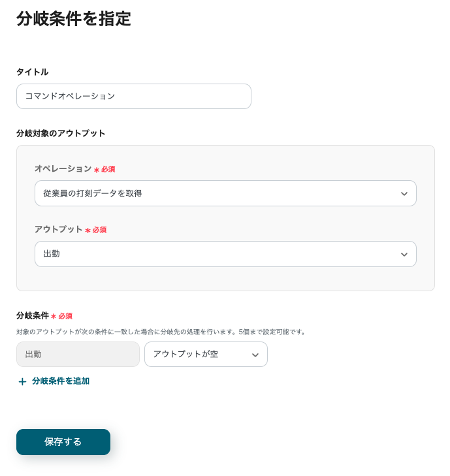Click the plus icon before 分岐条件を追加
The height and width of the screenshot is (476, 450).
22,381
